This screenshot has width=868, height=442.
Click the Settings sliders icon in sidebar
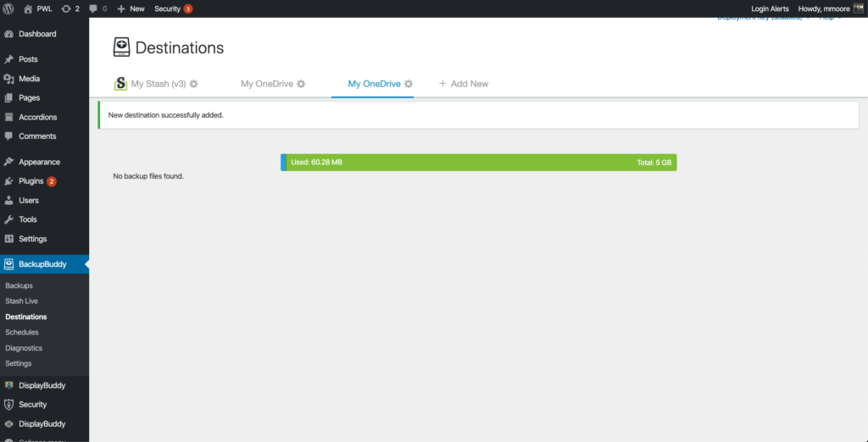coord(8,239)
